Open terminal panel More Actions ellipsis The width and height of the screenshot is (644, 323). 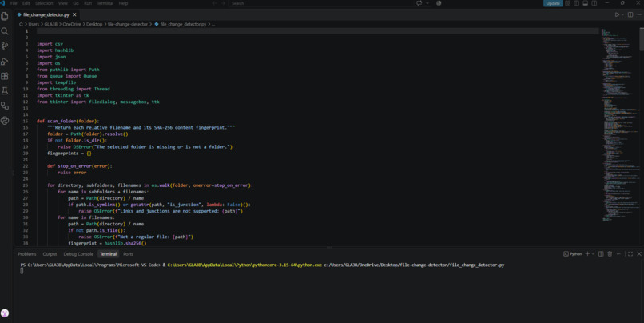618,254
